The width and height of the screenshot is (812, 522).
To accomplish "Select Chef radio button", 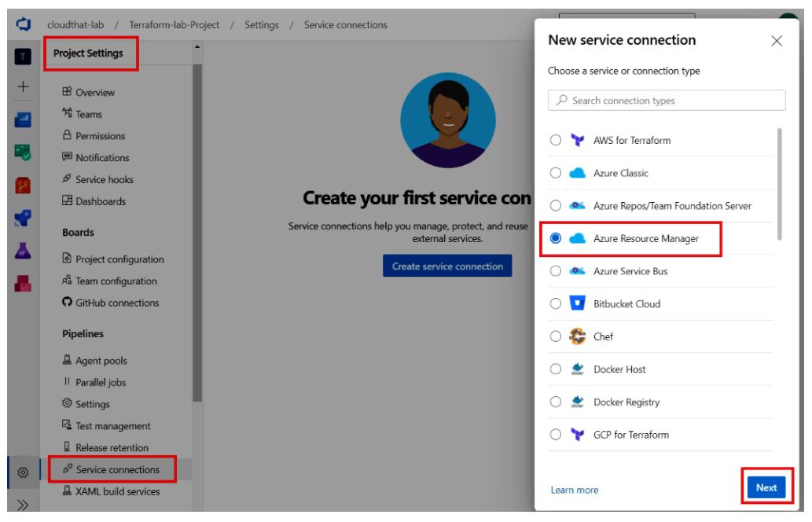I will click(555, 336).
